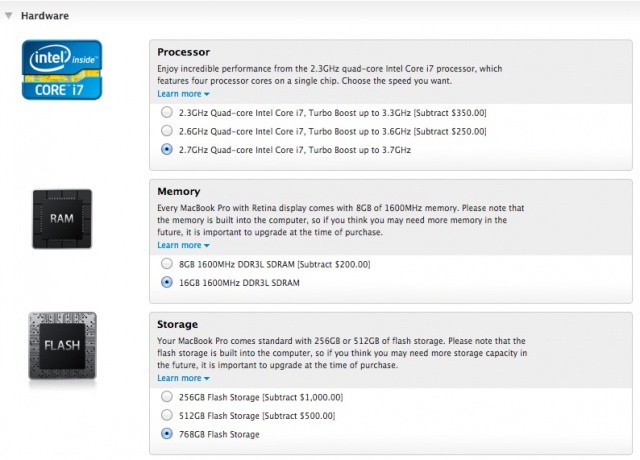
Task: Expand Learn more under Processor
Action: point(183,94)
